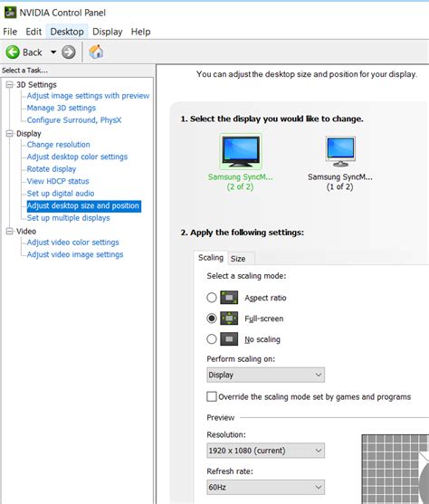Open the Perform scaling on dropdown

[265, 375]
